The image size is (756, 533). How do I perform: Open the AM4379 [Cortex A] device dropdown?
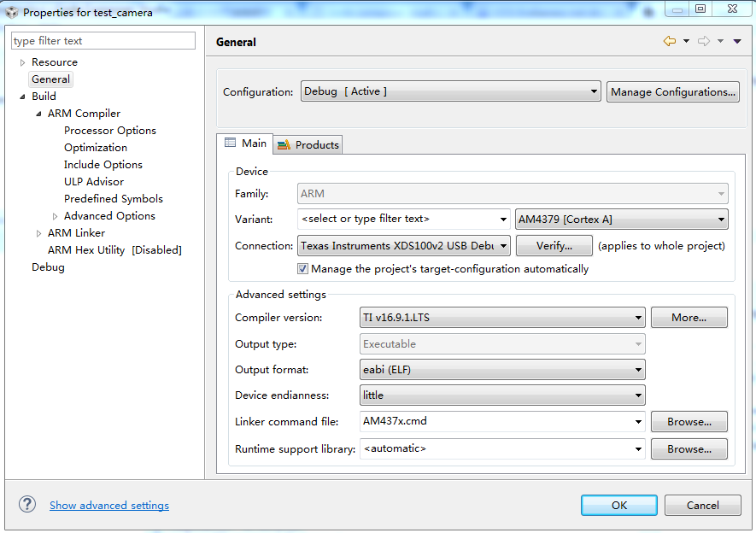(x=622, y=220)
